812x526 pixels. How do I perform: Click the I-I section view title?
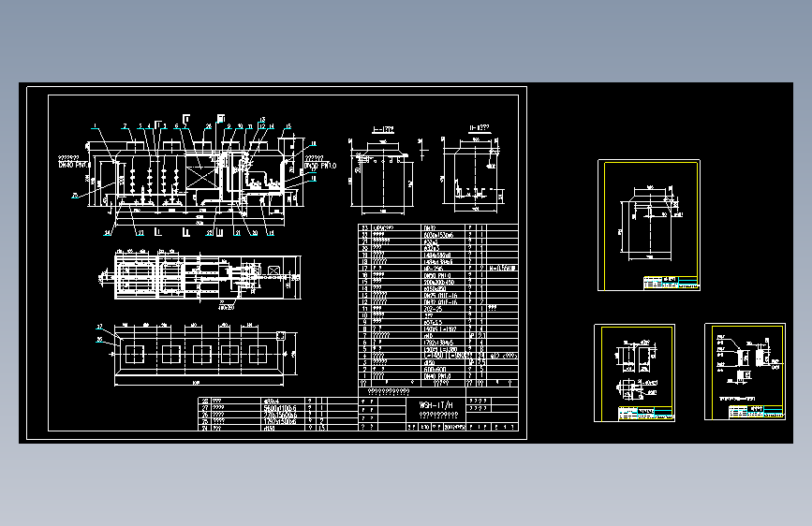click(383, 129)
